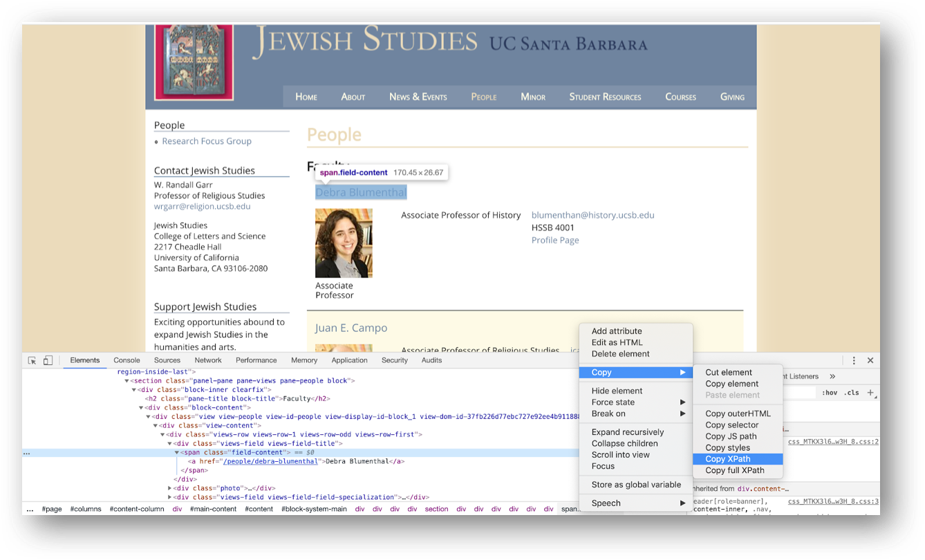Viewport: 925px width, 560px height.
Task: Switch to the Sources tab
Action: (x=167, y=360)
